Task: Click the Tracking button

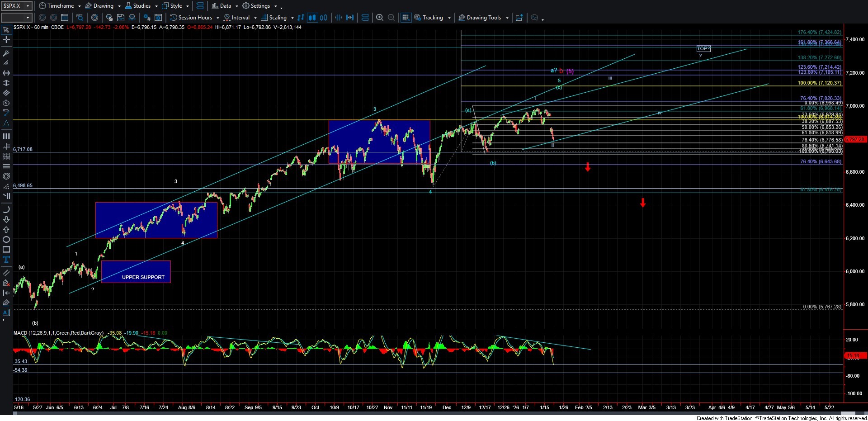Action: (433, 18)
